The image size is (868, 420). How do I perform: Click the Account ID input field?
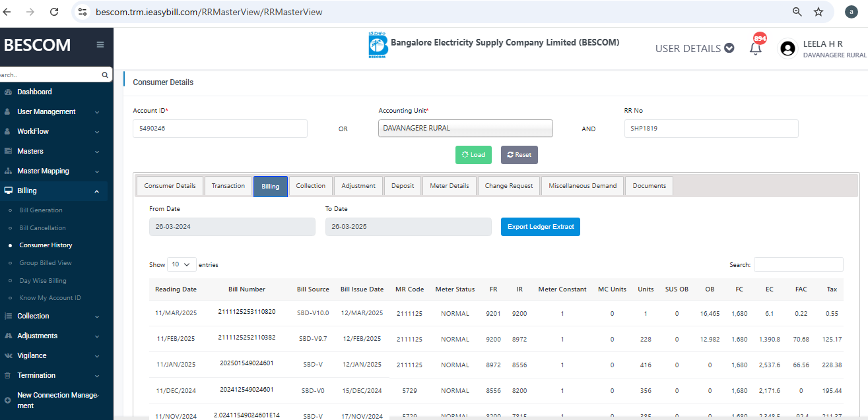(x=220, y=129)
